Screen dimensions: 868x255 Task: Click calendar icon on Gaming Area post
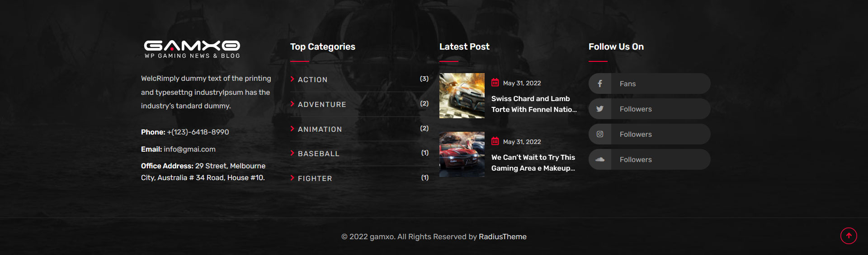click(x=495, y=141)
